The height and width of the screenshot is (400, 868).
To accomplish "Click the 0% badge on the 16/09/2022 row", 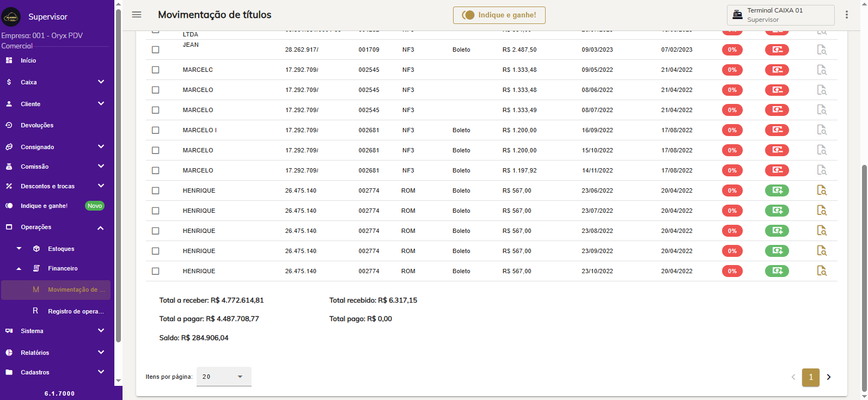I will pos(732,130).
